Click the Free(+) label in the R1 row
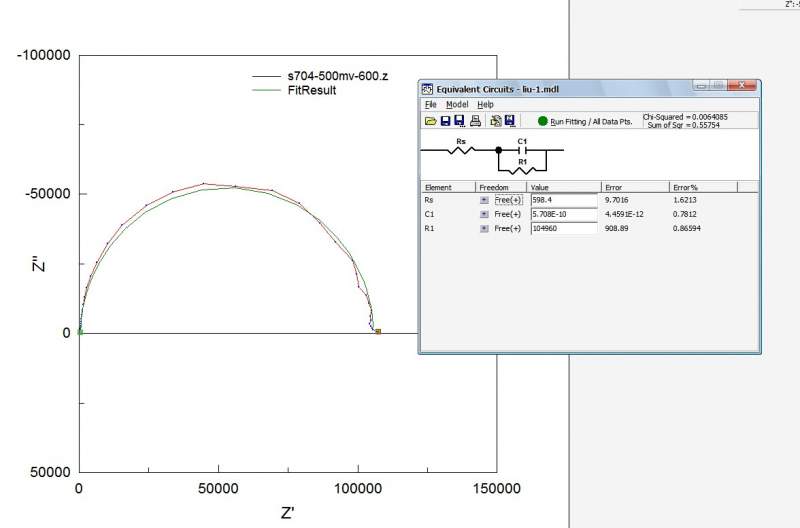This screenshot has width=800, height=528. pyautogui.click(x=508, y=229)
